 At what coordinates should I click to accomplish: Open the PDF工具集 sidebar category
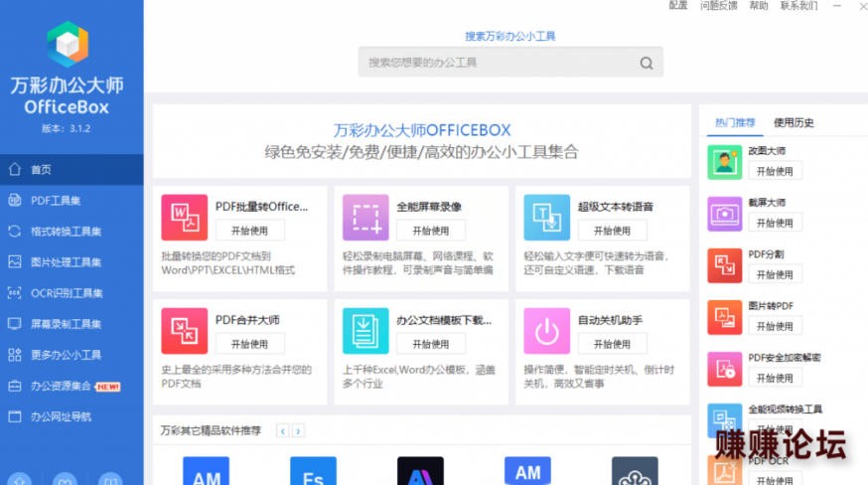pyautogui.click(x=72, y=201)
